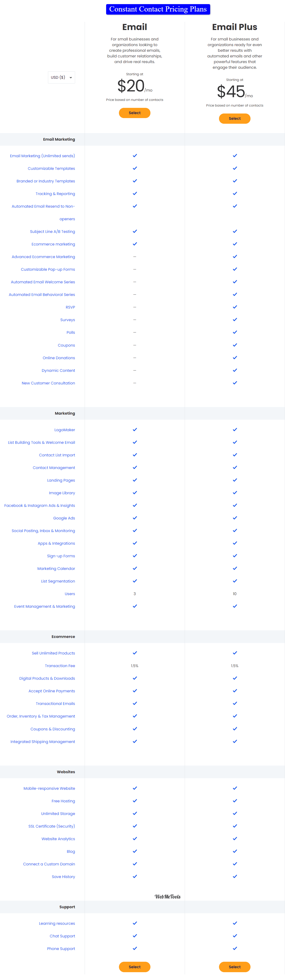Open the SSL Certificate (Security) link

click(x=52, y=826)
